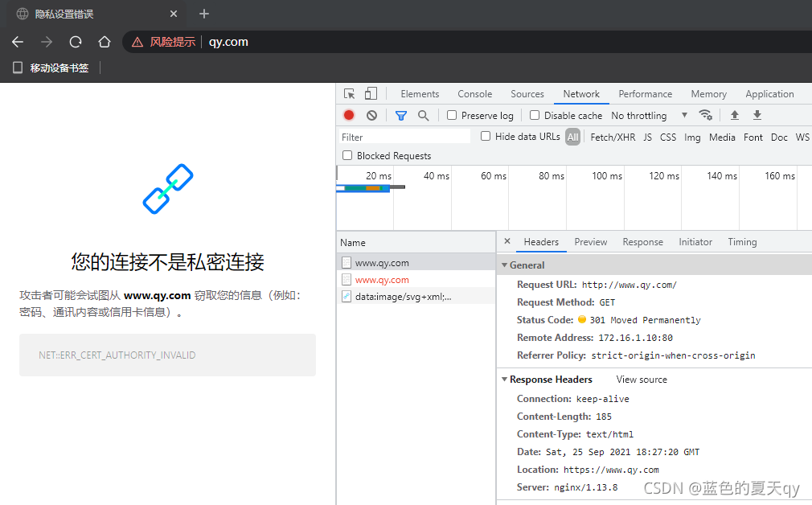Go back with the browser back arrow
This screenshot has height=505, width=812.
18,42
